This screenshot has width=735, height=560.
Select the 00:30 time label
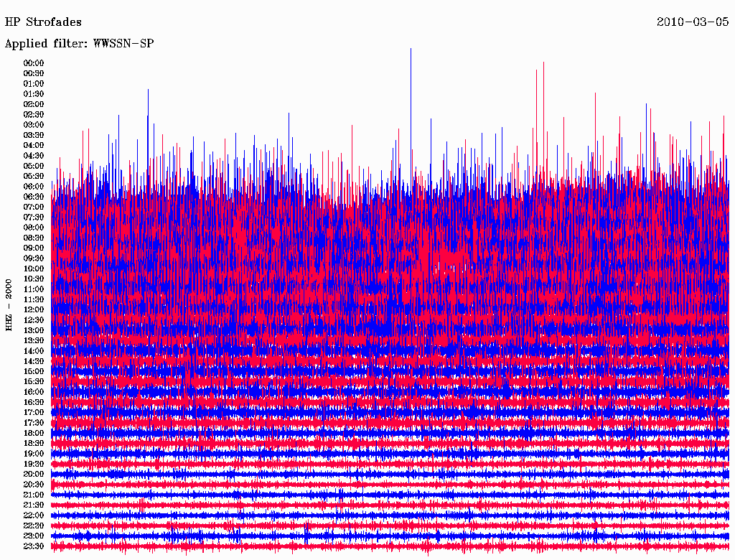click(34, 74)
